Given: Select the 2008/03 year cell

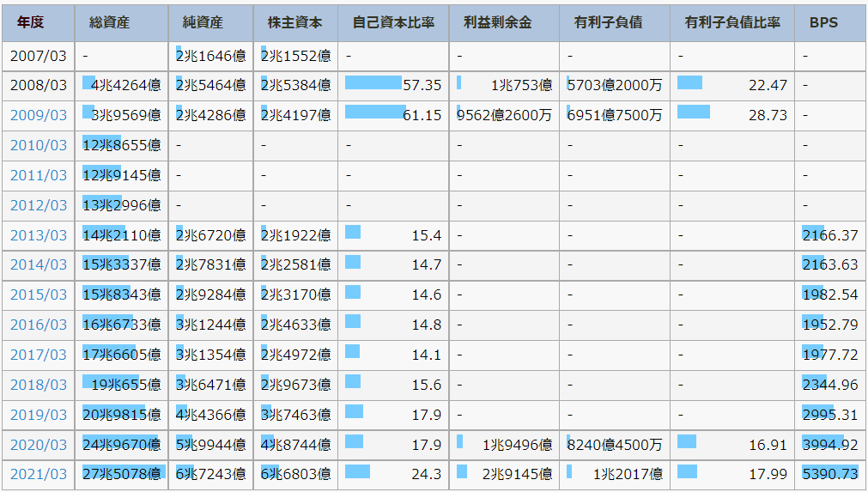Looking at the screenshot, I should point(38,85).
